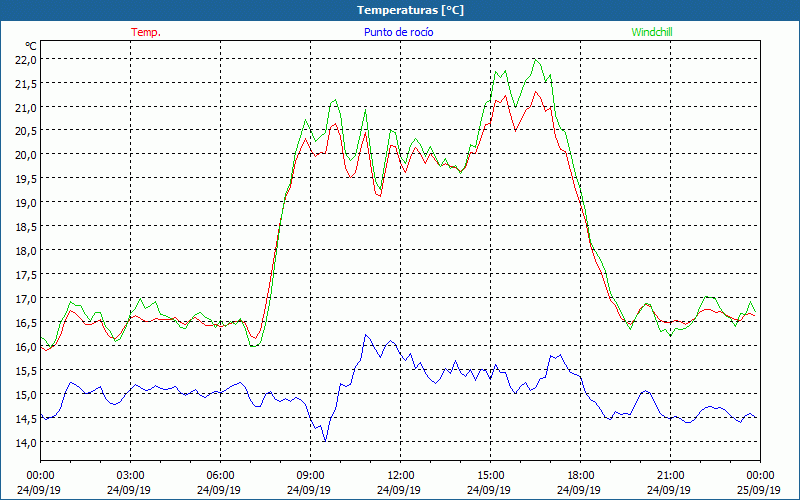The width and height of the screenshot is (800, 500).
Task: Click the 20,5 y-axis value
Action: (x=26, y=131)
